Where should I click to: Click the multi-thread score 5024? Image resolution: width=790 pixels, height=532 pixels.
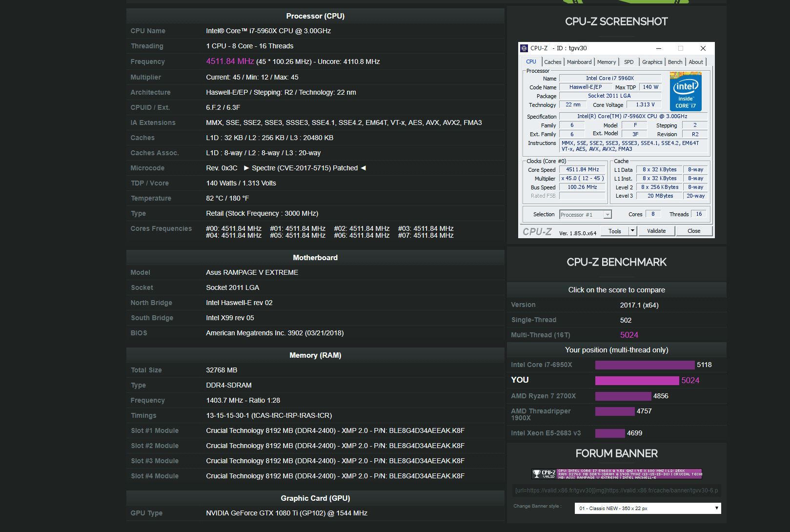(x=629, y=335)
